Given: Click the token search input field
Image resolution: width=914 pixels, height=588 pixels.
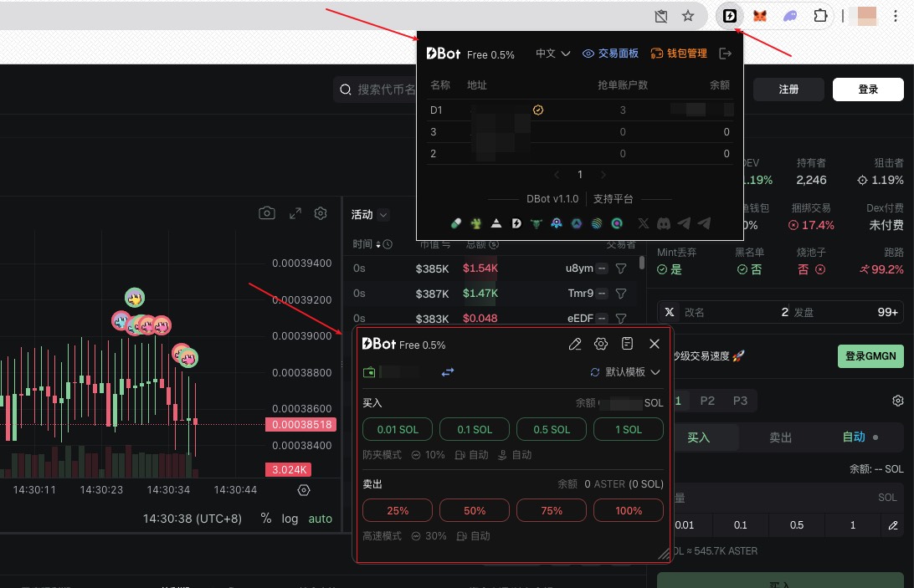Looking at the screenshot, I should click(x=385, y=89).
